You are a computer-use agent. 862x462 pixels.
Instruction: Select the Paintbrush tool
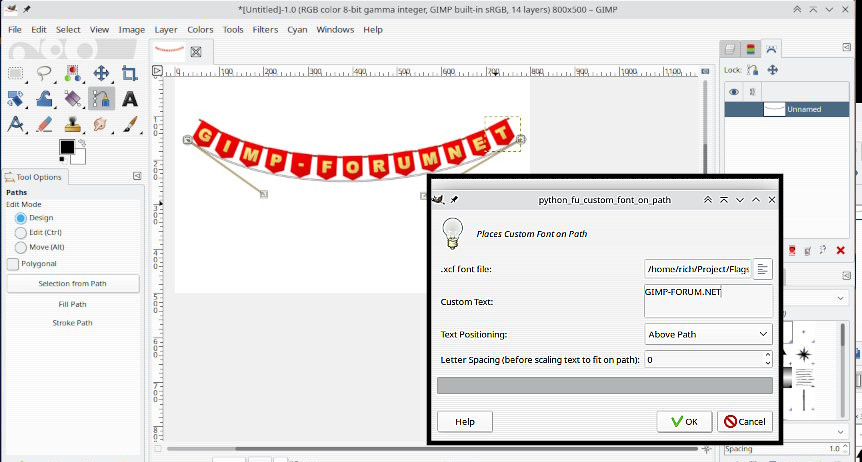(130, 124)
